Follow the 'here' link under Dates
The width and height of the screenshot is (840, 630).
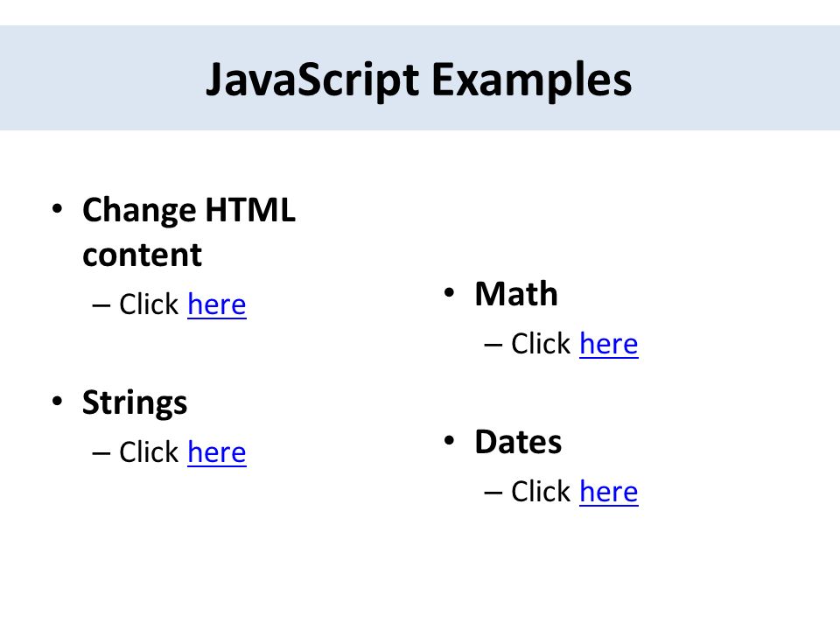[x=609, y=492]
